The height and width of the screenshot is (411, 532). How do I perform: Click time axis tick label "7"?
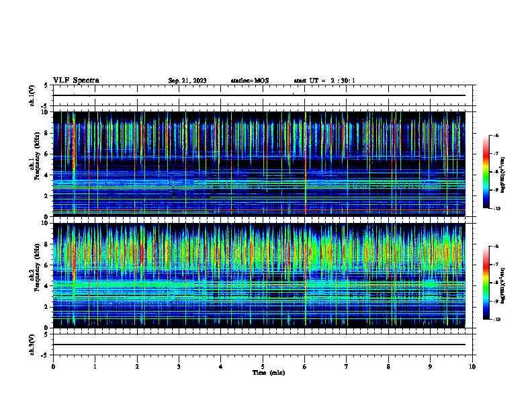(x=347, y=367)
